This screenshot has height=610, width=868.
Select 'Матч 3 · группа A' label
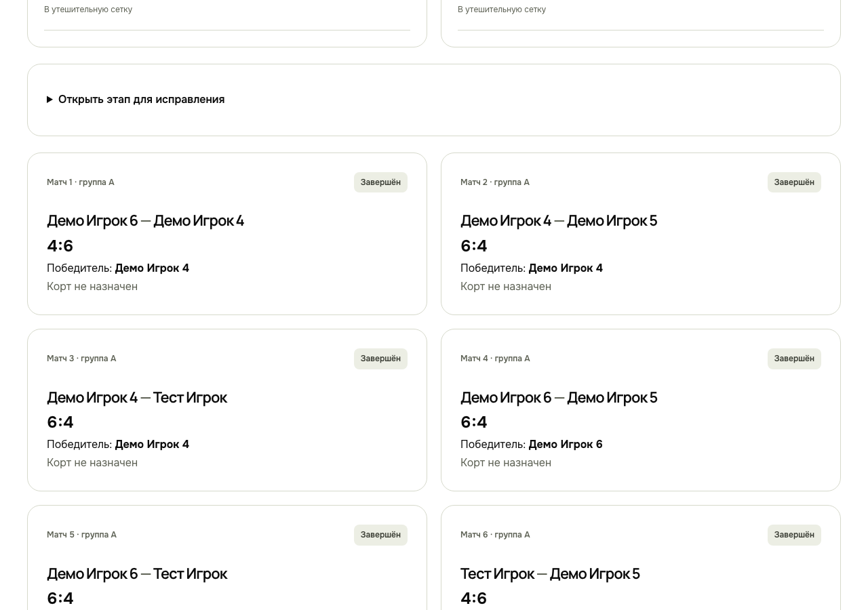[x=81, y=359]
